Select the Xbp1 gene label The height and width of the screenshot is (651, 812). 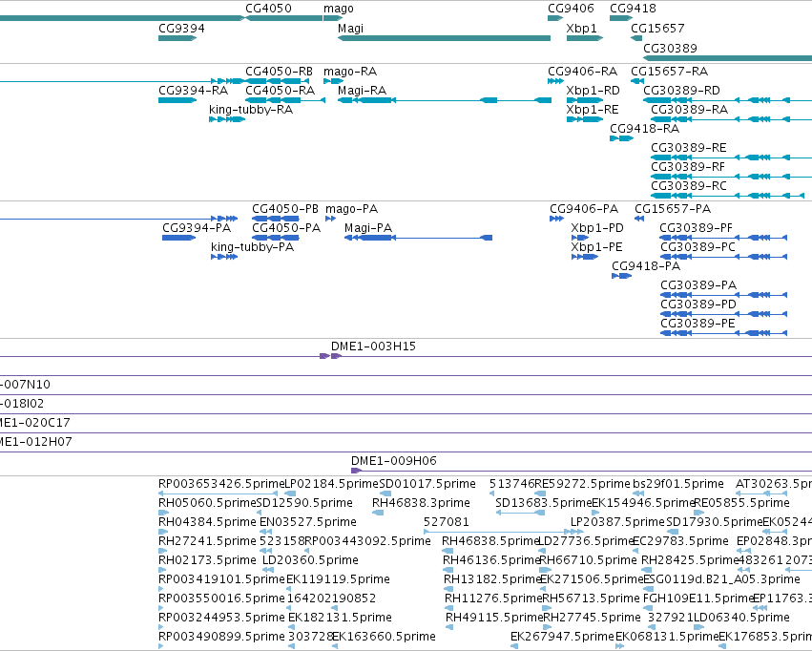coord(581,28)
